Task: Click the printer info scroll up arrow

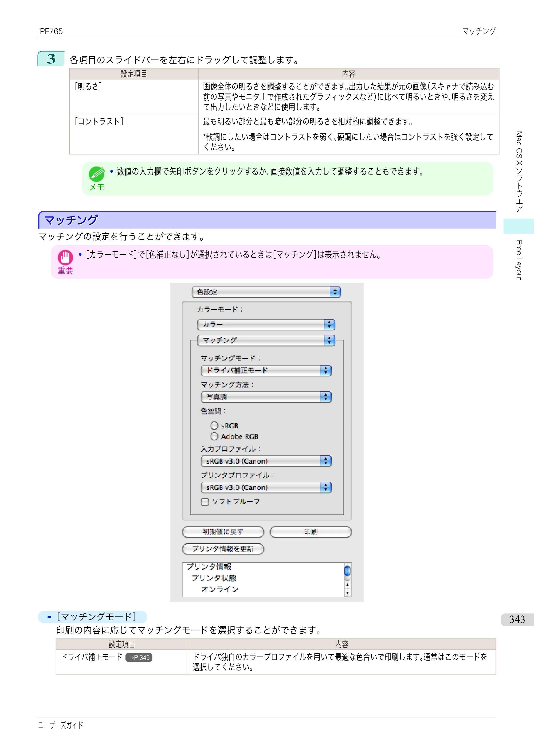Action: tap(347, 585)
